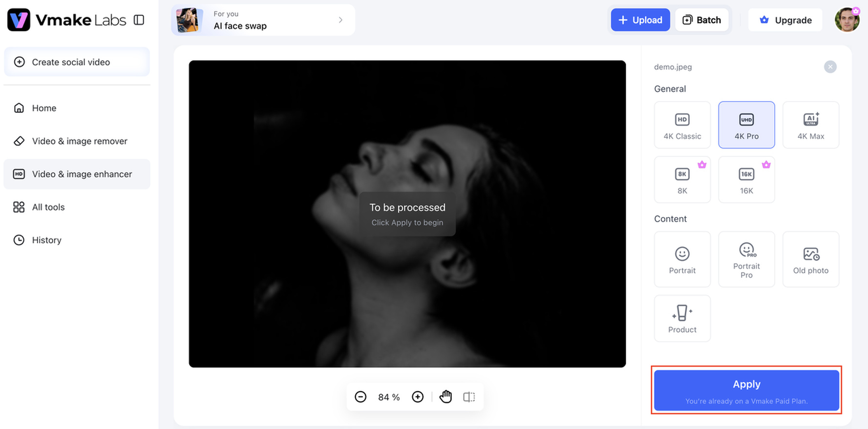The width and height of the screenshot is (868, 429).
Task: Open Video & image remover
Action: (77, 141)
